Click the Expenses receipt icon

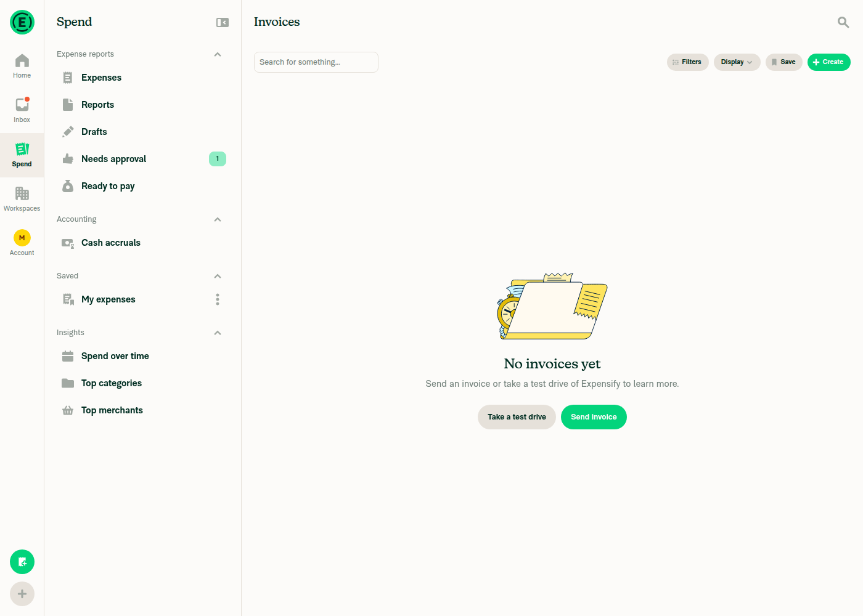68,78
